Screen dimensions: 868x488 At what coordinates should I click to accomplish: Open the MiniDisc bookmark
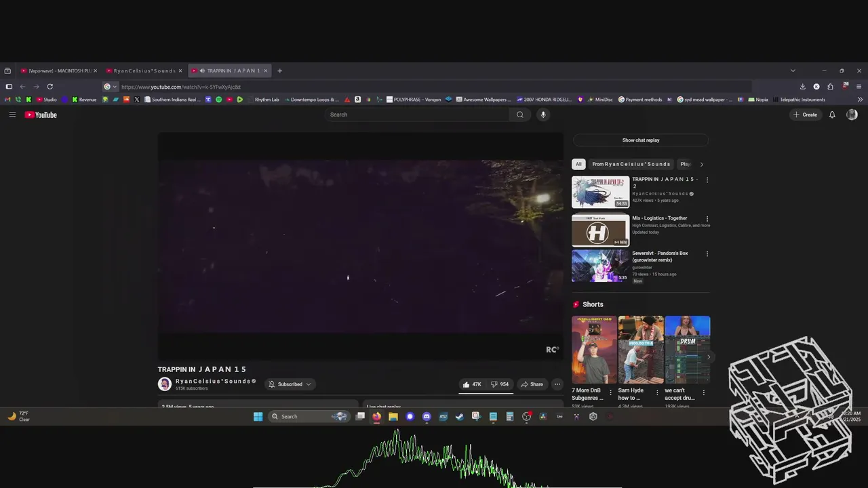599,100
